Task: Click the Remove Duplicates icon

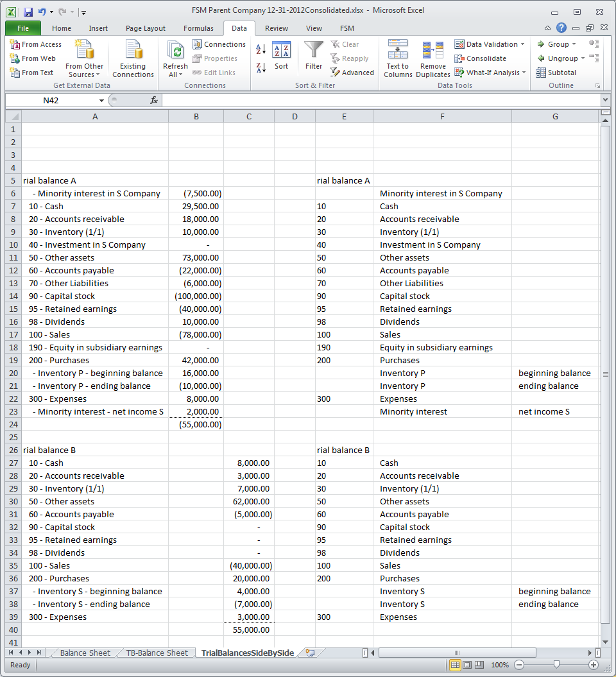Action: [x=433, y=58]
